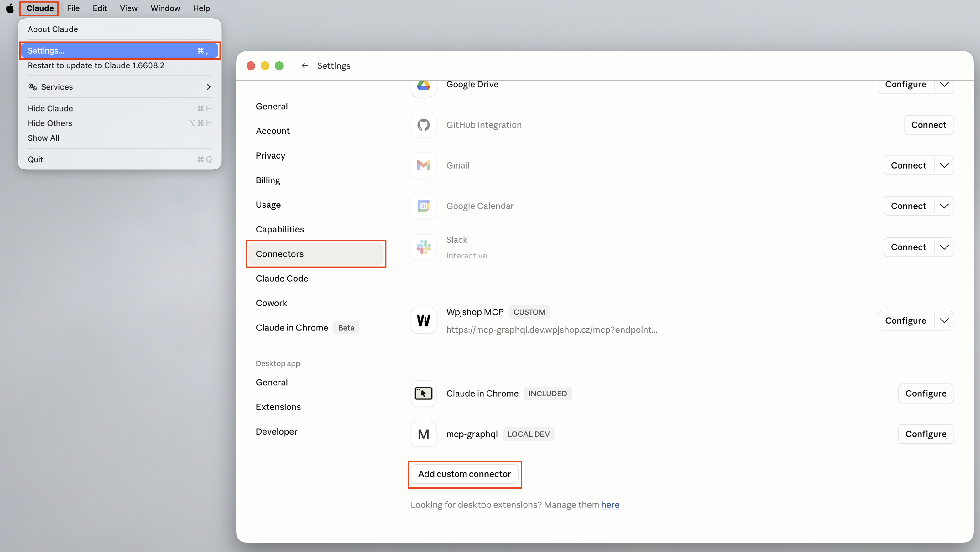Expand the Slack Connect dropdown arrow

[x=944, y=247]
